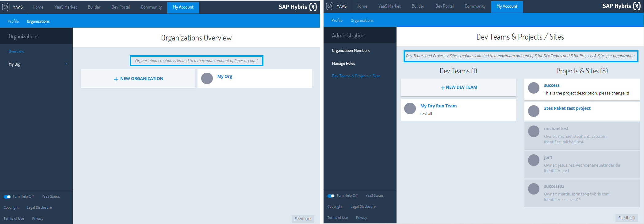644x224 pixels.
Task: Click avatar of the success project
Action: [x=534, y=88]
